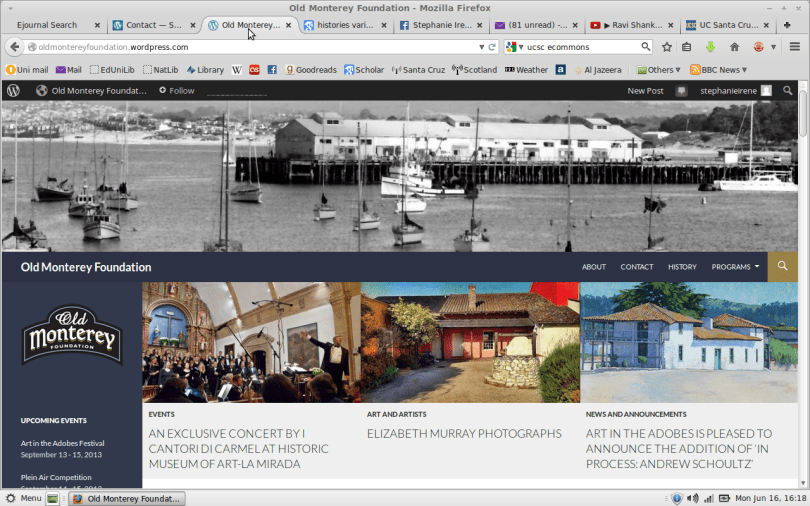Click the WordPress notifications icon
This screenshot has height=506, width=810.
[x=682, y=91]
